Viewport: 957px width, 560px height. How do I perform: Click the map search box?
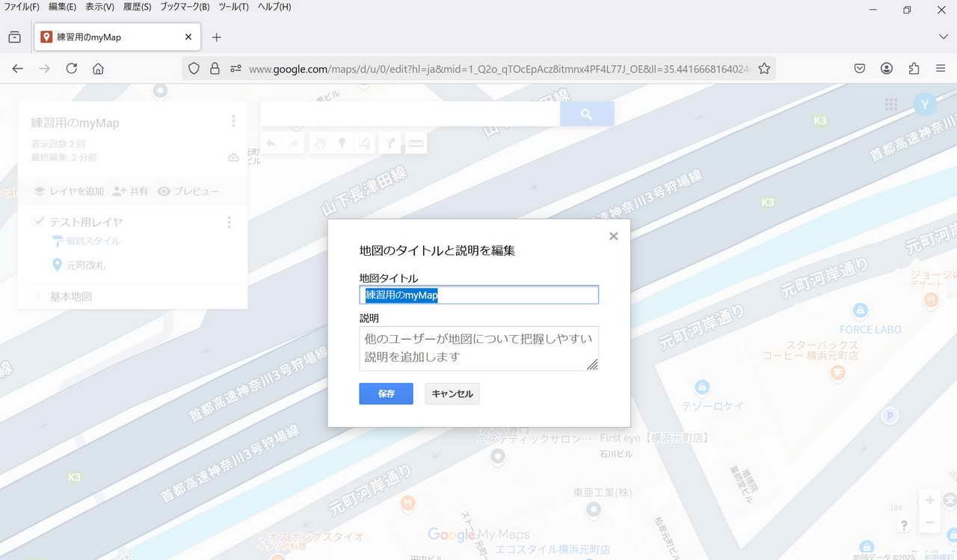tap(410, 114)
